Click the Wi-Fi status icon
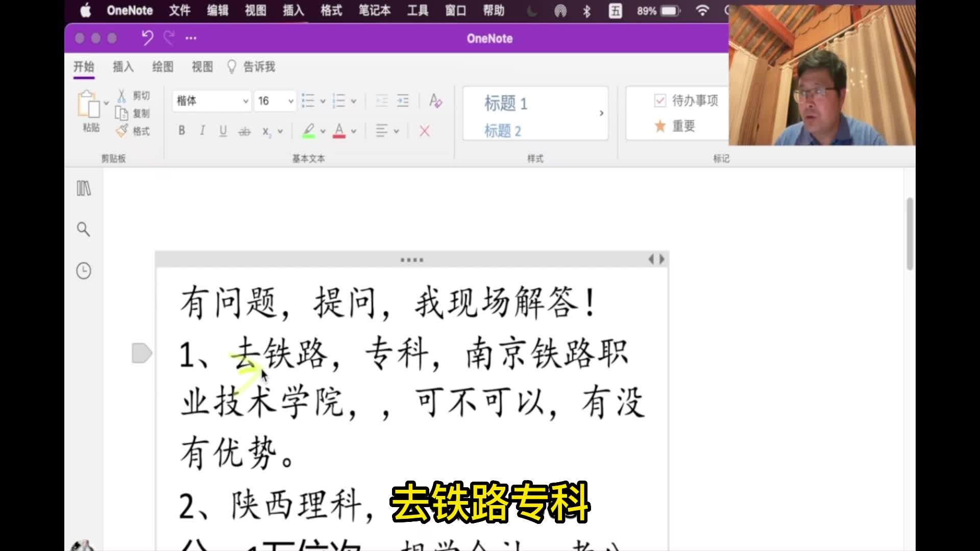This screenshot has width=980, height=551. tap(703, 11)
